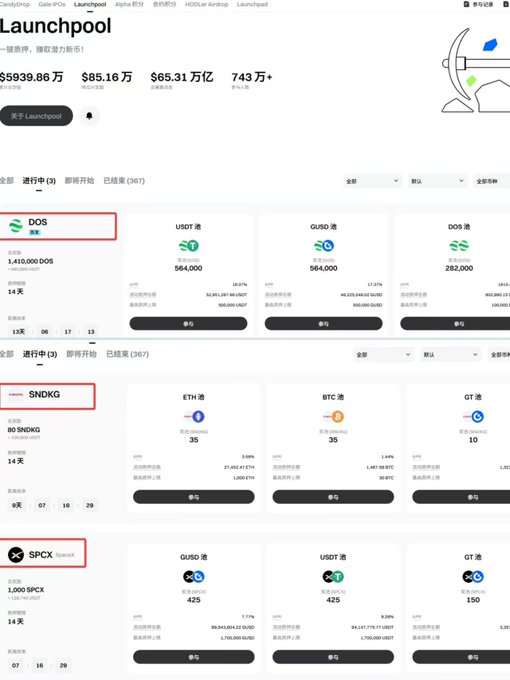The height and width of the screenshot is (680, 510).
Task: Click the DOS token logo icon
Action: tap(16, 226)
